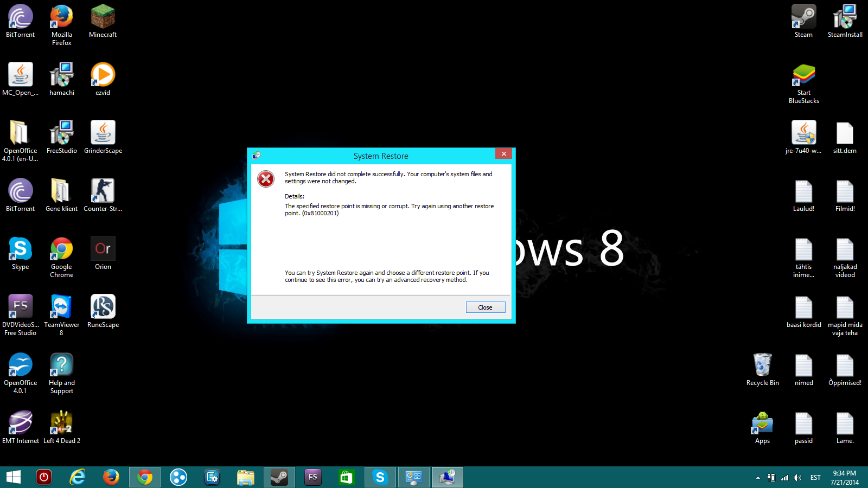The width and height of the screenshot is (868, 488).
Task: Launch Minecraft from the desktop
Action: coord(103,21)
